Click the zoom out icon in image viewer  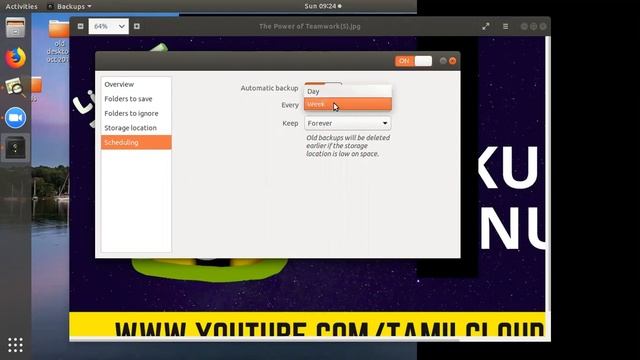coord(80,26)
